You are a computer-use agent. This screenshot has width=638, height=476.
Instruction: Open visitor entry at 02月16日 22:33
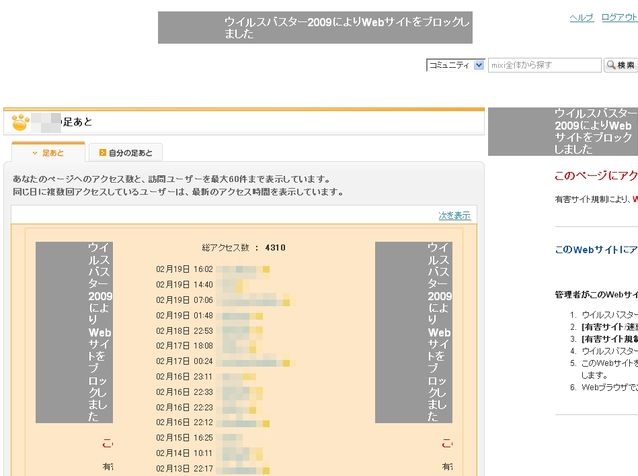(x=240, y=392)
